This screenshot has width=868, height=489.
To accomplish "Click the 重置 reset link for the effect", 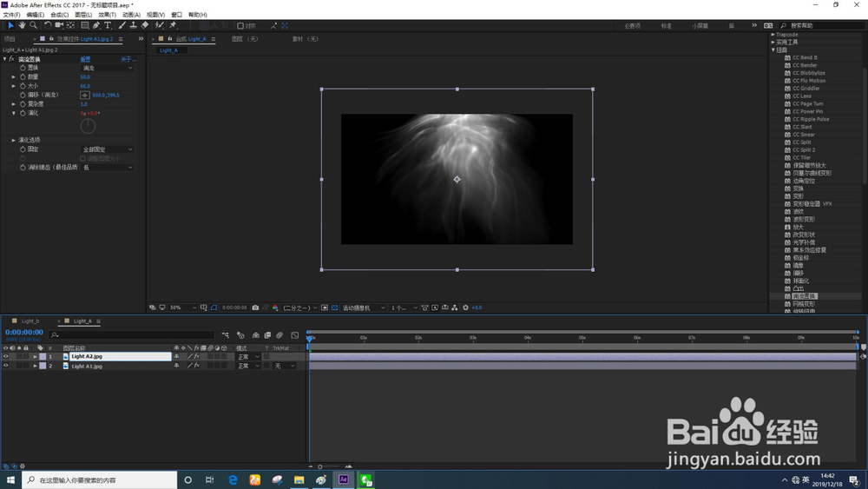I will 85,59.
